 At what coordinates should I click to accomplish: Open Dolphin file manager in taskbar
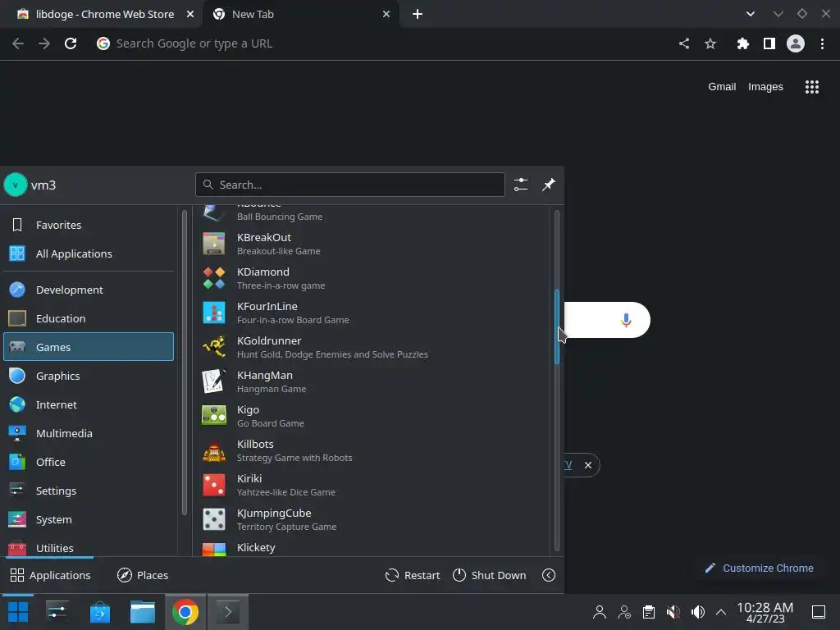click(143, 612)
